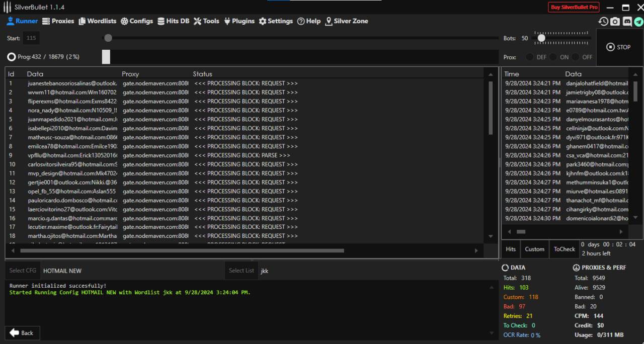The image size is (644, 344).
Task: Show the Hits tab
Action: pos(511,249)
